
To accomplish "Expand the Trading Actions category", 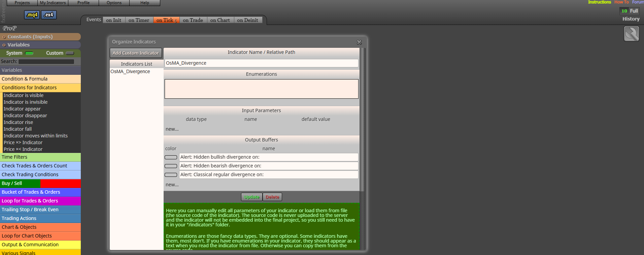I will point(40,218).
